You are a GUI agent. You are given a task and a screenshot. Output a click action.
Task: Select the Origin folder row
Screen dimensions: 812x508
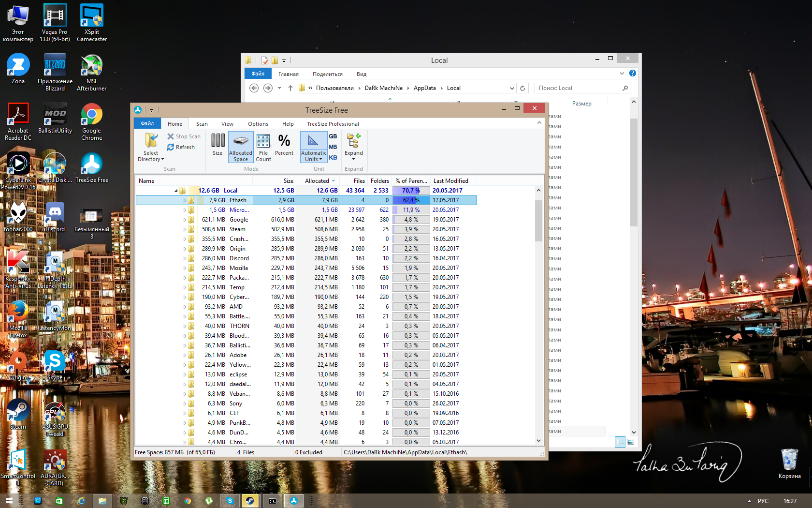coord(306,249)
